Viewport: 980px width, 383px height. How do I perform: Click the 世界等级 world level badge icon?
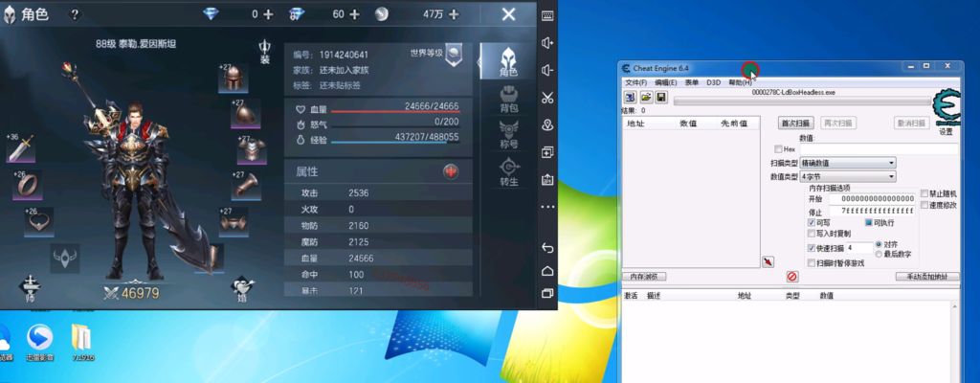coord(455,54)
